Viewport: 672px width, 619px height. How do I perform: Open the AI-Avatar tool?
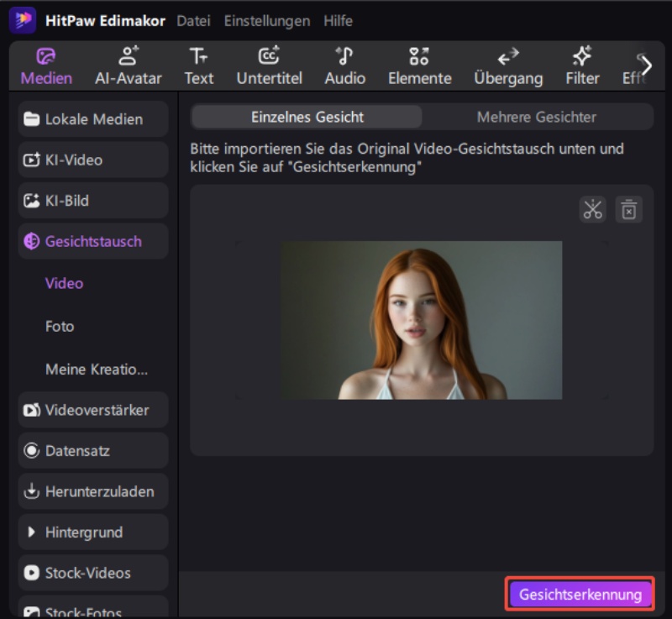pyautogui.click(x=129, y=66)
